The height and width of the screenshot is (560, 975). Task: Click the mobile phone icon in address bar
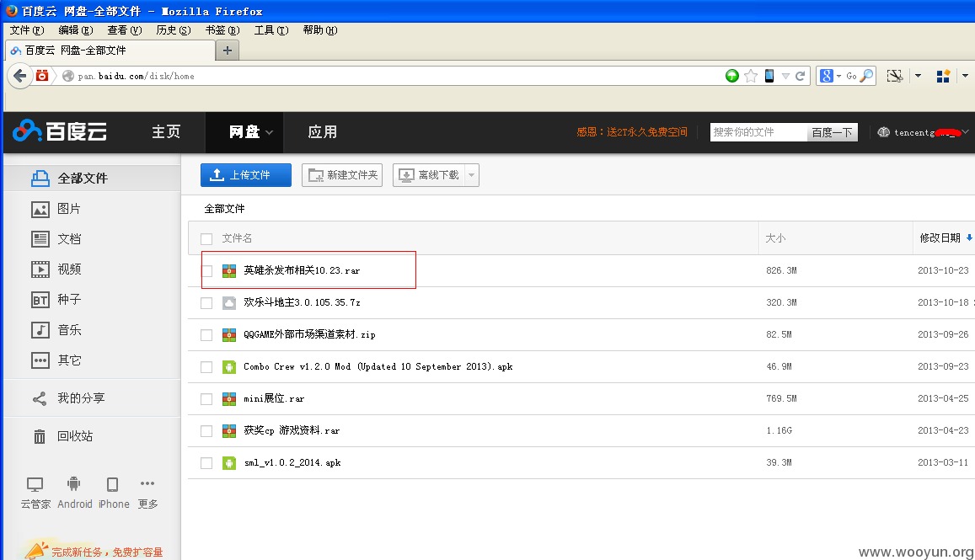coord(769,76)
